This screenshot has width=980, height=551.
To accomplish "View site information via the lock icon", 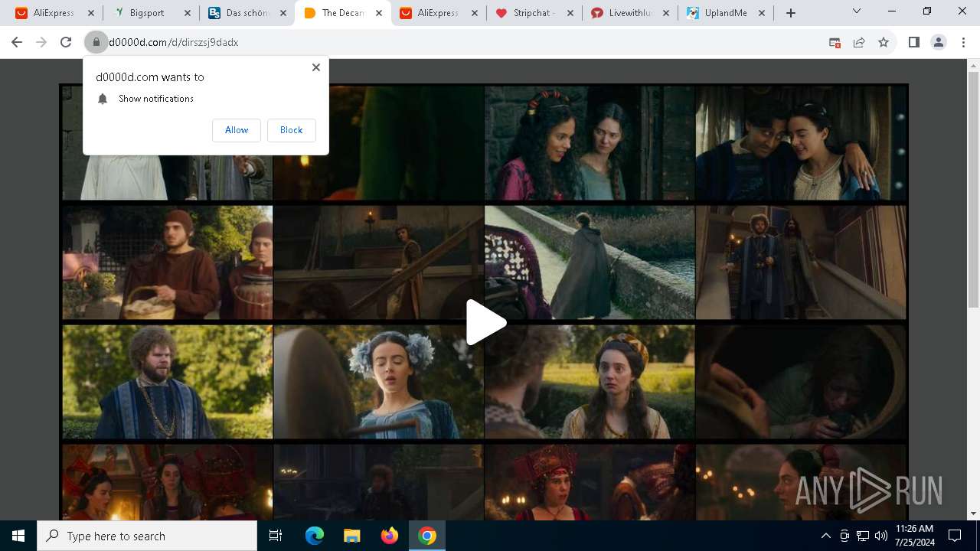I will (x=96, y=42).
